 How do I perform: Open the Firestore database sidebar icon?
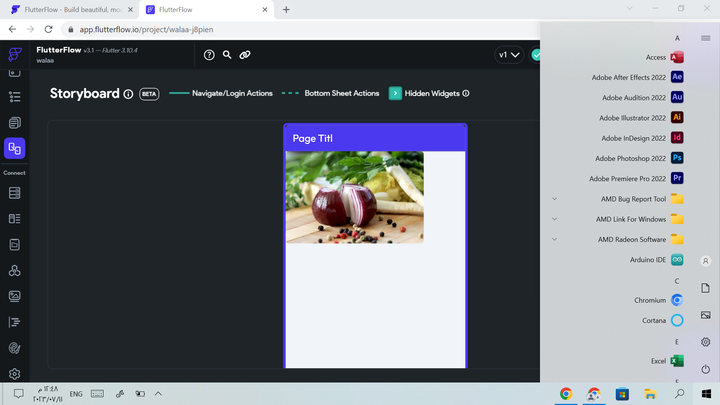click(14, 193)
